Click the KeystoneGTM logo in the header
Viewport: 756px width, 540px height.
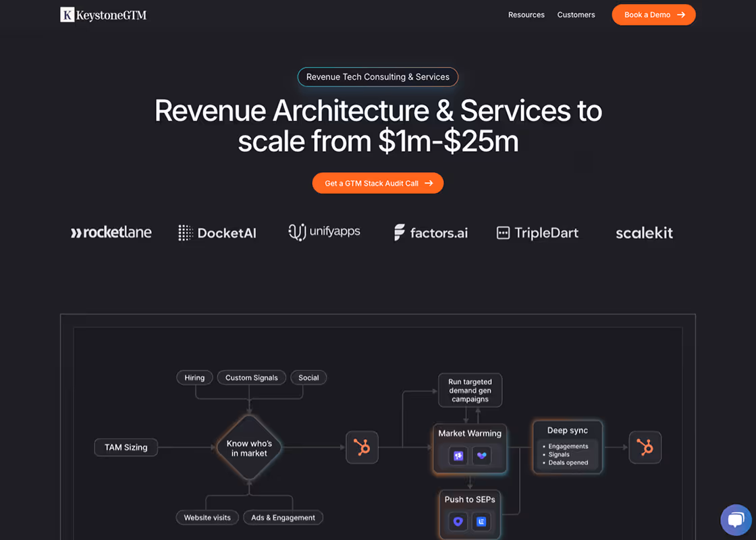pyautogui.click(x=103, y=15)
